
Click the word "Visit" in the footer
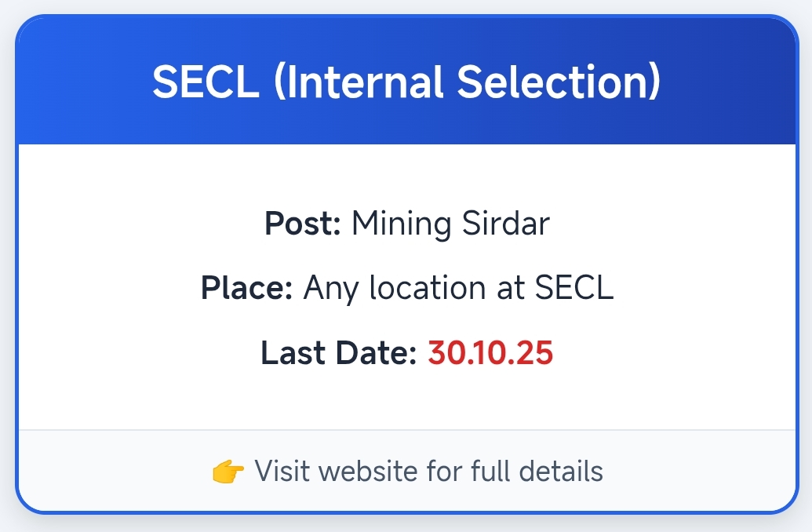coord(282,472)
